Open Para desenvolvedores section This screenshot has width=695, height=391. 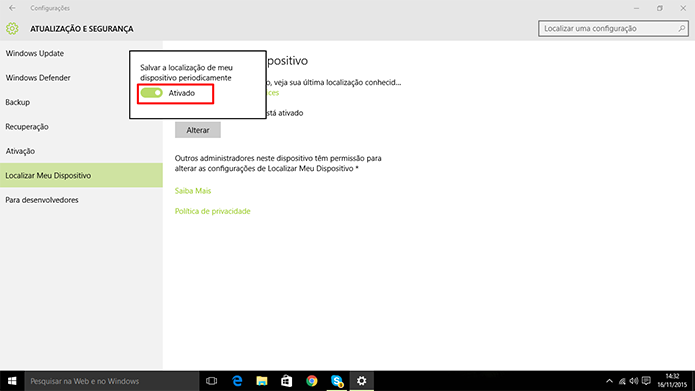(x=81, y=200)
